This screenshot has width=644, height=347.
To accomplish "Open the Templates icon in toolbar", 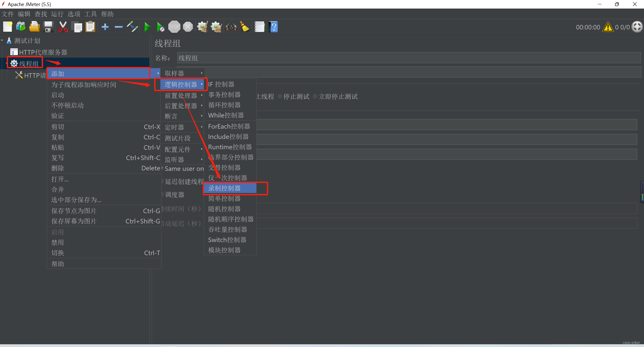I will 21,27.
